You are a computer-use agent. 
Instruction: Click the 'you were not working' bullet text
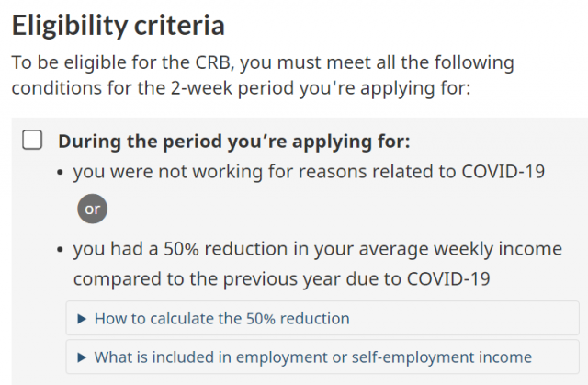pos(309,172)
